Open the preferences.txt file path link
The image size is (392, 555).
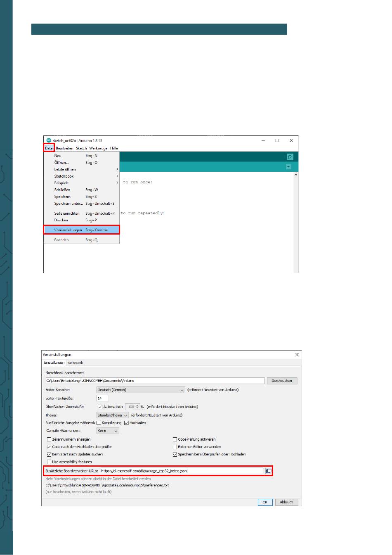107,485
